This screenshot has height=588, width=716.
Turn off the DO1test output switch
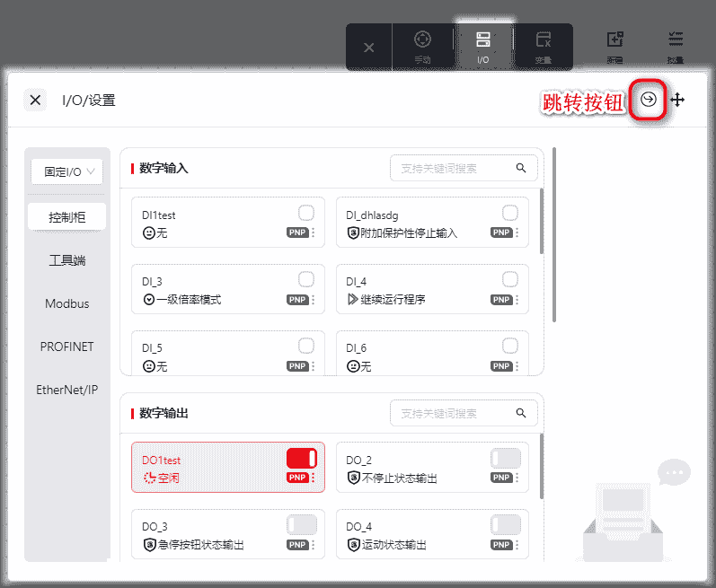[x=302, y=459]
